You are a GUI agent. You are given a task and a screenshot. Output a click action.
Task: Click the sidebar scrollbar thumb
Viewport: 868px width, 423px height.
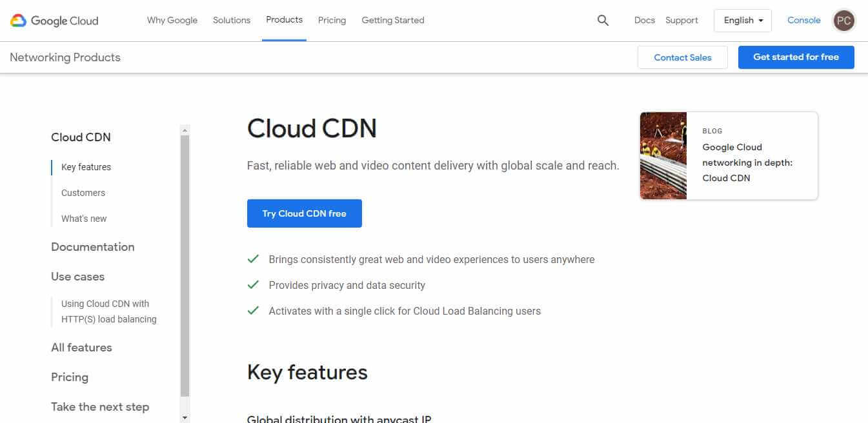point(185,266)
